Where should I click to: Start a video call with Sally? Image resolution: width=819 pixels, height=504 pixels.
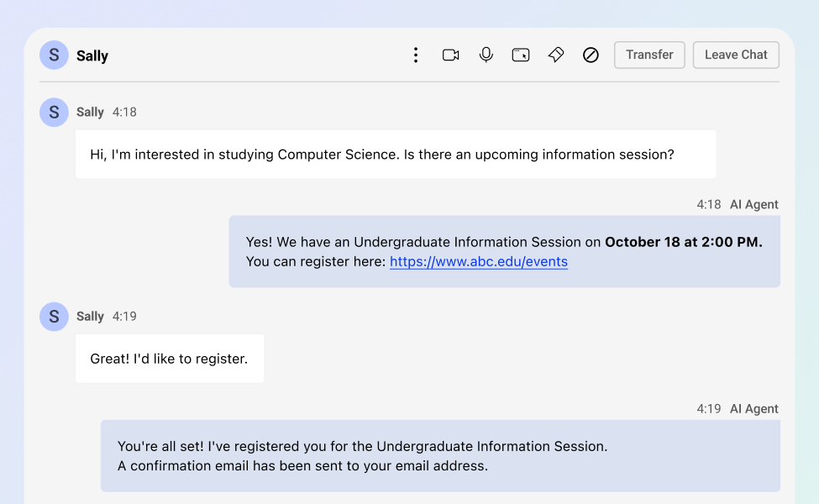tap(451, 55)
